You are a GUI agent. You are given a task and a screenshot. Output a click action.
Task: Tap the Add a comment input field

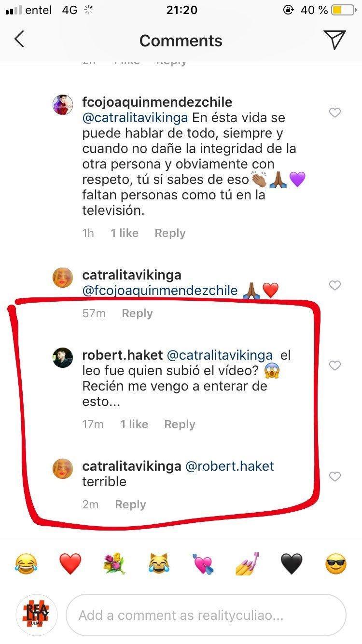[x=206, y=616]
